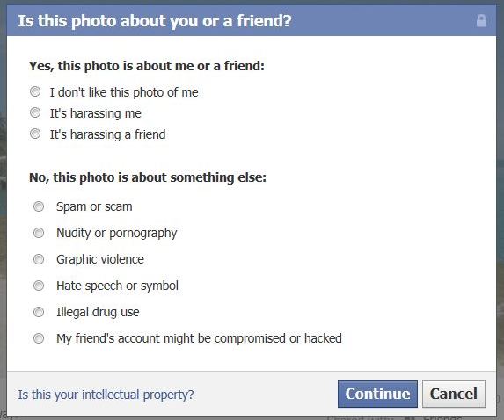Cancel the photo report dialog
The image size is (504, 420).
pyautogui.click(x=454, y=394)
